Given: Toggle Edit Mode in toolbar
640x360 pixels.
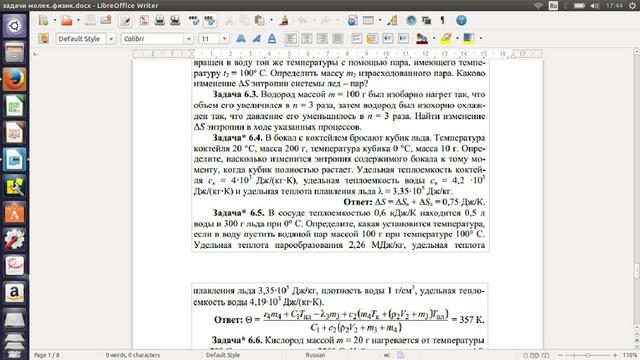Looking at the screenshot, I should coord(126,20).
